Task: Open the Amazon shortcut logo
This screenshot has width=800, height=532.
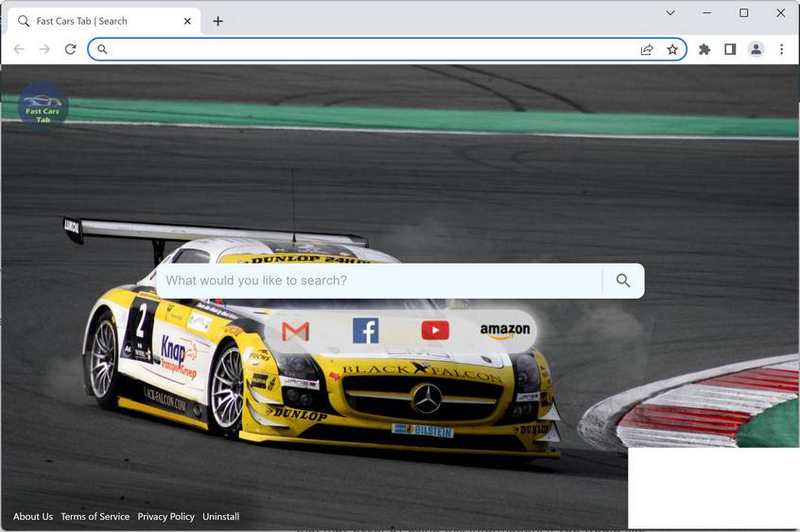Action: pos(505,331)
